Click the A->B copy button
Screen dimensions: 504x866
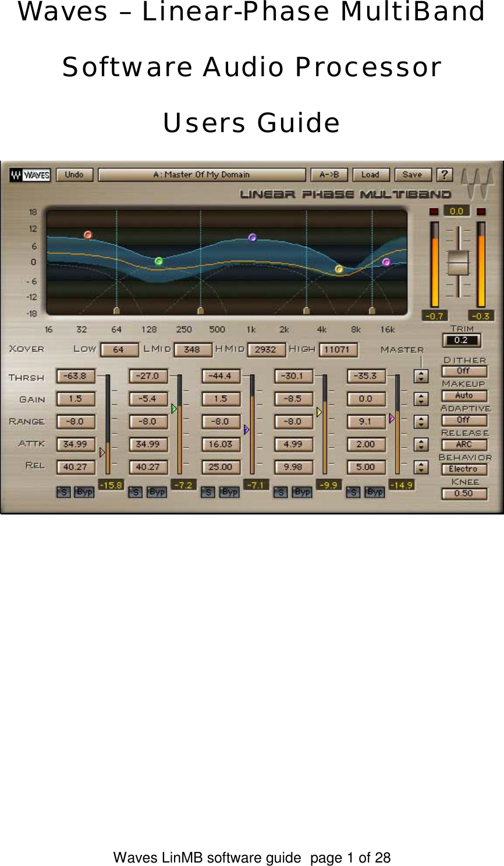[329, 175]
